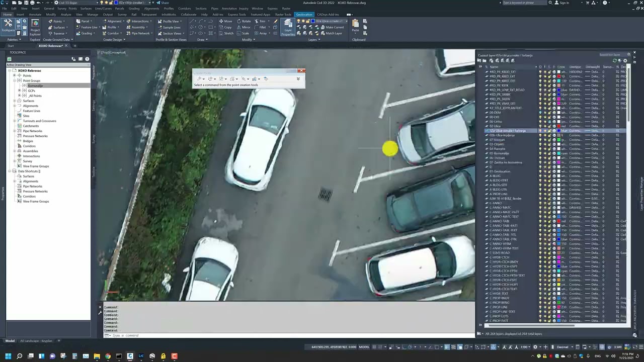Select the Stretch tool

[226, 33]
